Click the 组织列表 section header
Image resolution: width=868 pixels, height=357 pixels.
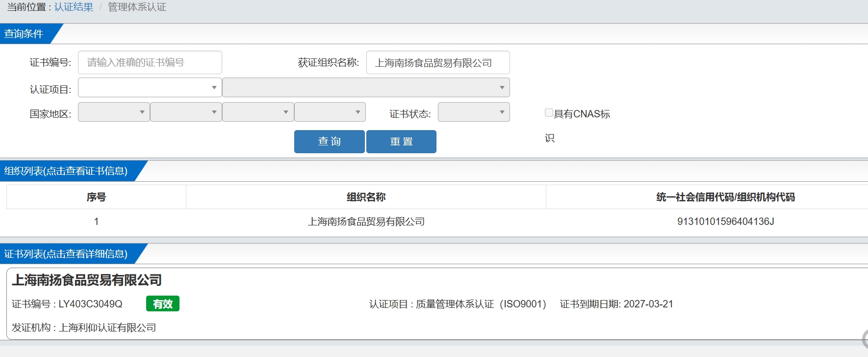66,171
